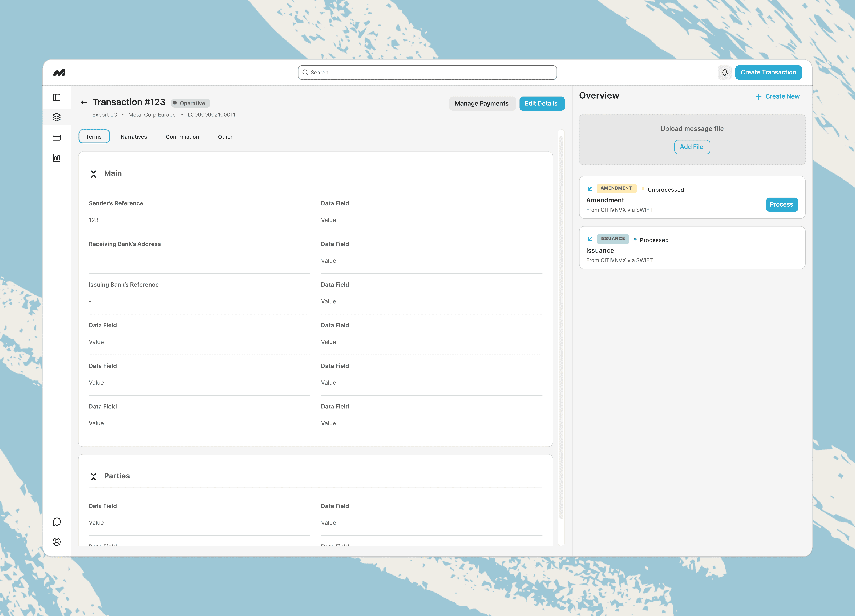Click the vertical scrollbar of details panel
Image resolution: width=855 pixels, height=616 pixels.
[x=561, y=328]
